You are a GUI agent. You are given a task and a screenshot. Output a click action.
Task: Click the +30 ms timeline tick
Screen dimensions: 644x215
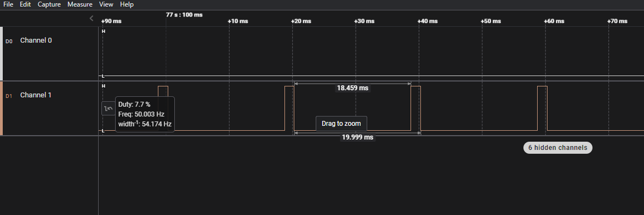tap(364, 21)
